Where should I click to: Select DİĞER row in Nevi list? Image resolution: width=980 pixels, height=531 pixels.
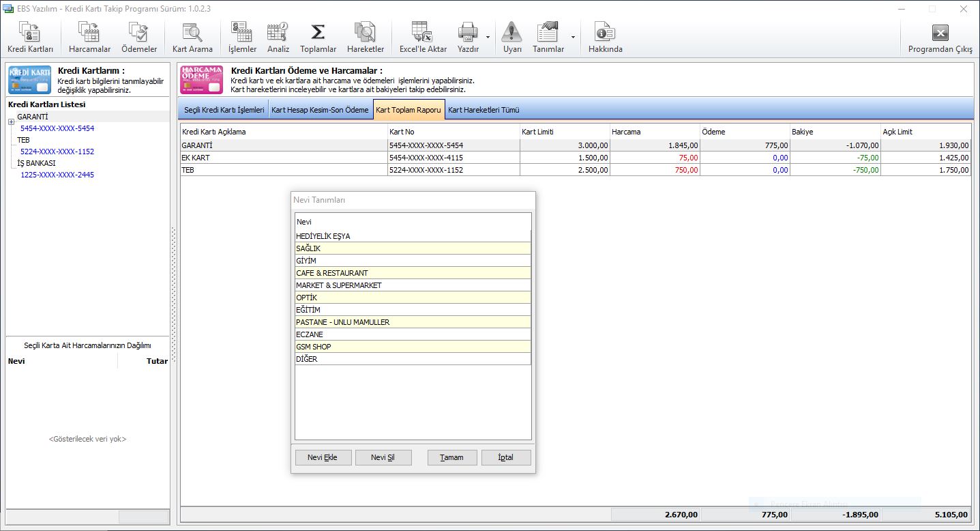click(x=413, y=359)
